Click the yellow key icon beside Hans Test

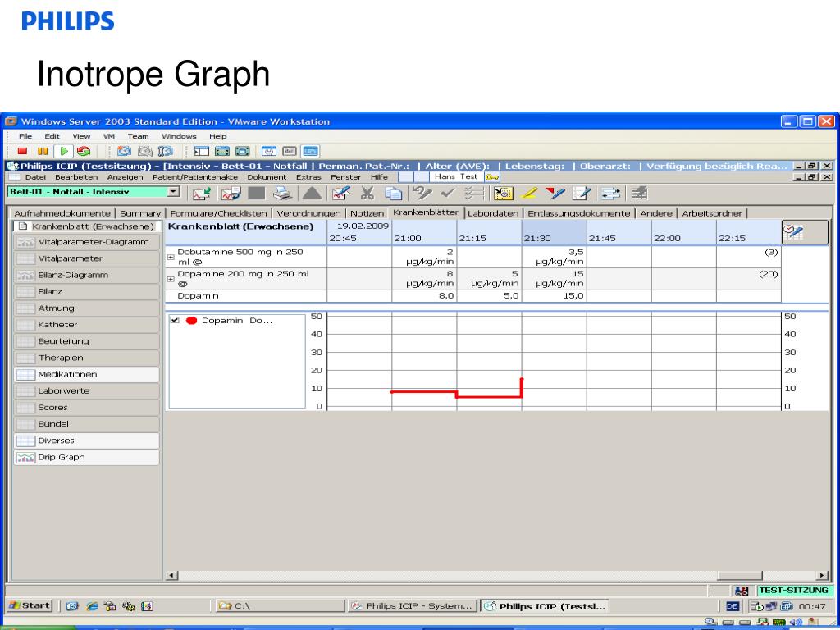[492, 177]
